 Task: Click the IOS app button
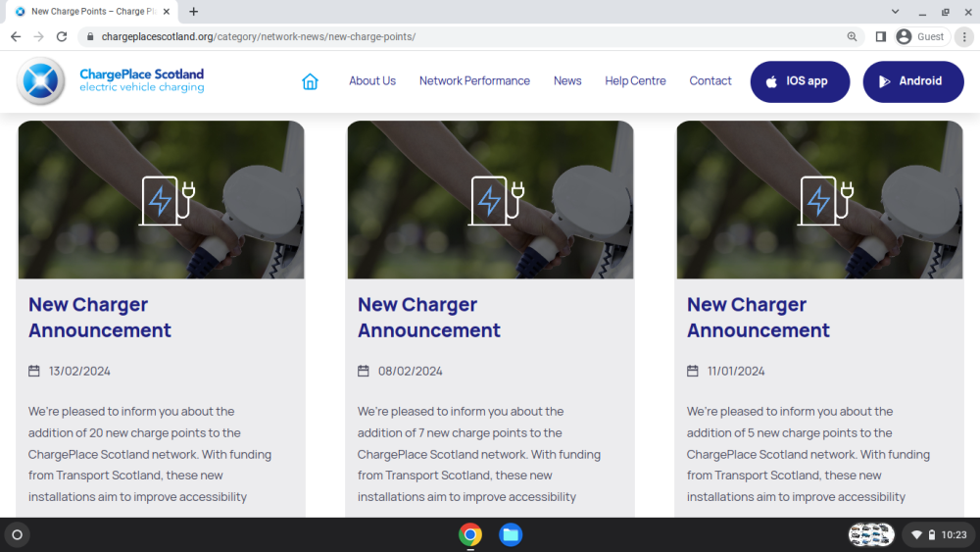[800, 81]
